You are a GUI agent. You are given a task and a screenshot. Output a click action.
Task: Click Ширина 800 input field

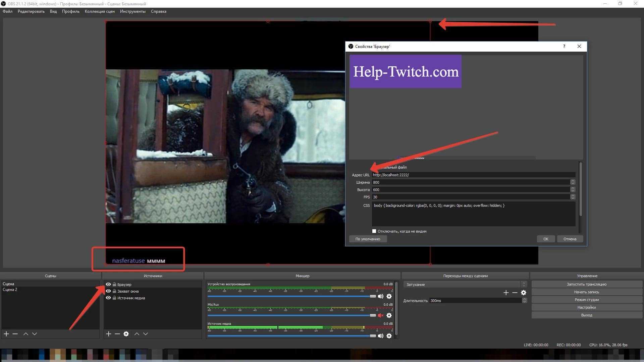click(x=471, y=182)
